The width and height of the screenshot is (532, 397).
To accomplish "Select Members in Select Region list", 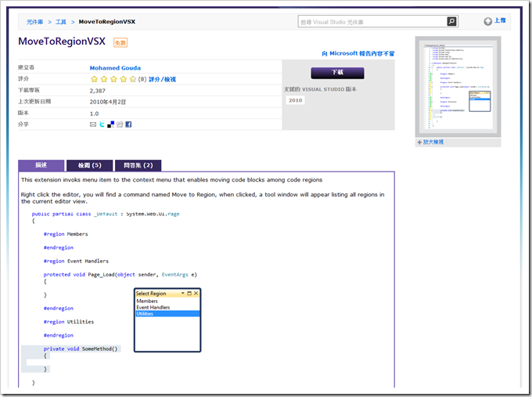I will coord(167,301).
